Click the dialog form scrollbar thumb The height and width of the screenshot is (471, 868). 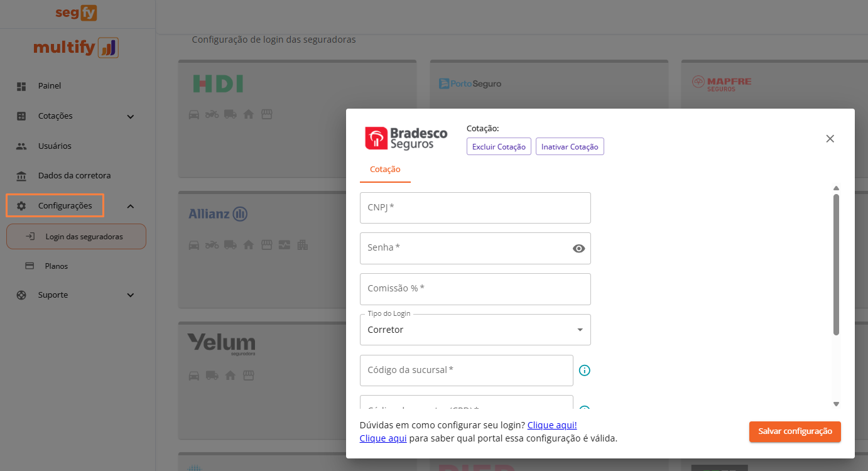tap(836, 264)
